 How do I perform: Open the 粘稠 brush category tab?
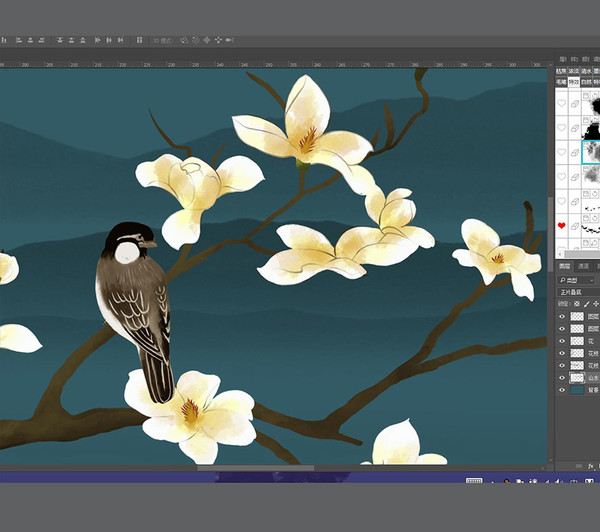[561, 71]
